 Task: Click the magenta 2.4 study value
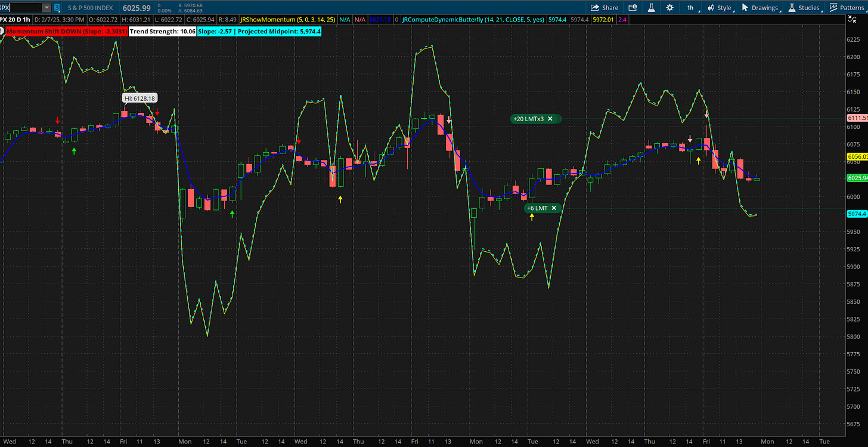[x=622, y=20]
